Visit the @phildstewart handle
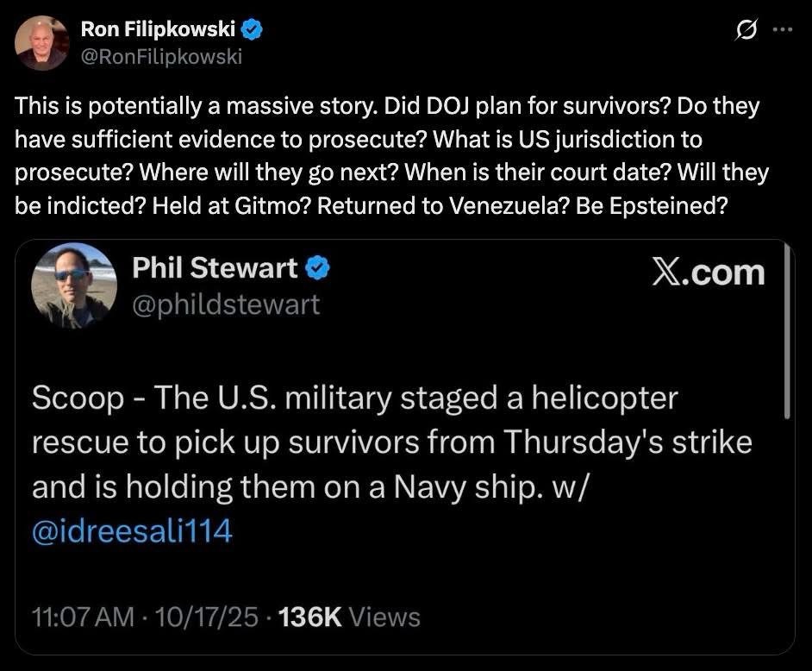 226,304
